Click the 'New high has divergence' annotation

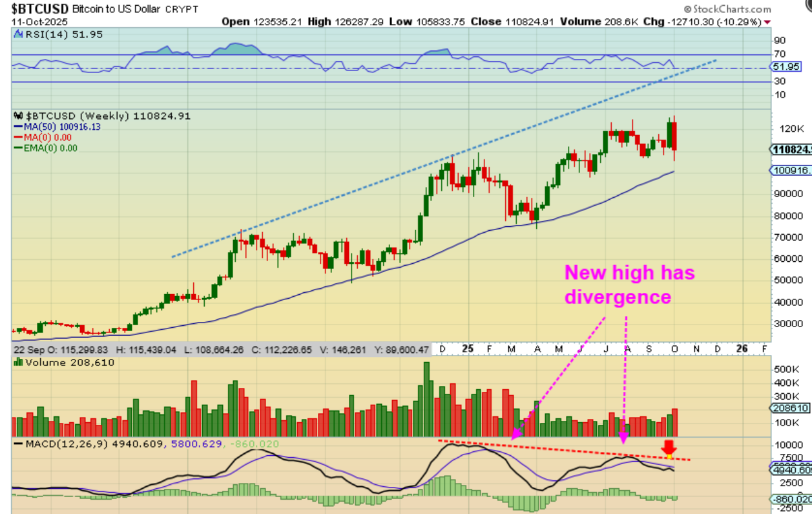(x=630, y=284)
